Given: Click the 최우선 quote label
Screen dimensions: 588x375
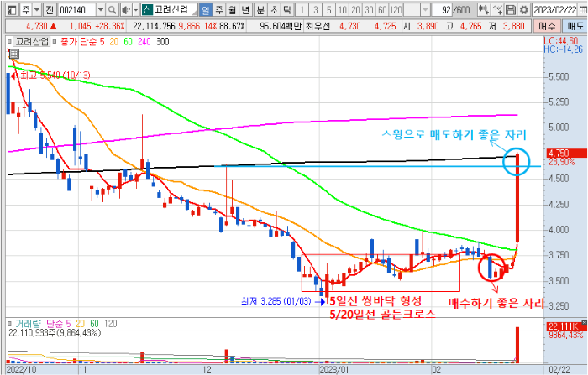Looking at the screenshot, I should tap(318, 26).
